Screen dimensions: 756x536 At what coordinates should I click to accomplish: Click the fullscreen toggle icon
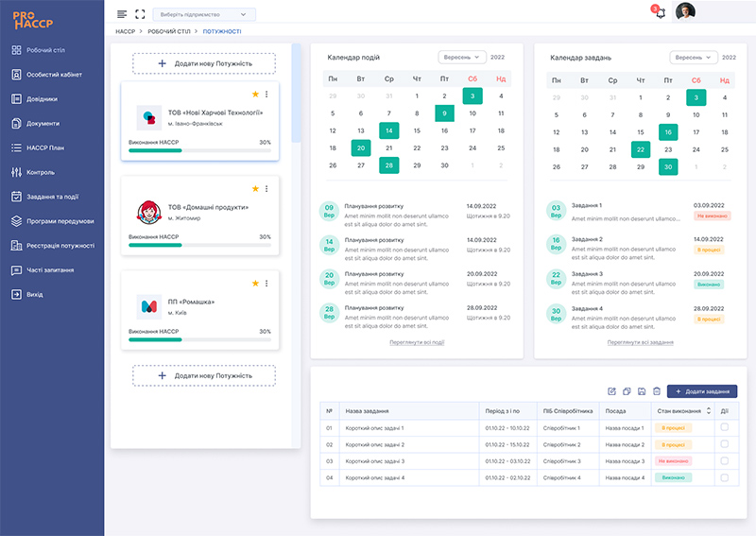(x=140, y=14)
